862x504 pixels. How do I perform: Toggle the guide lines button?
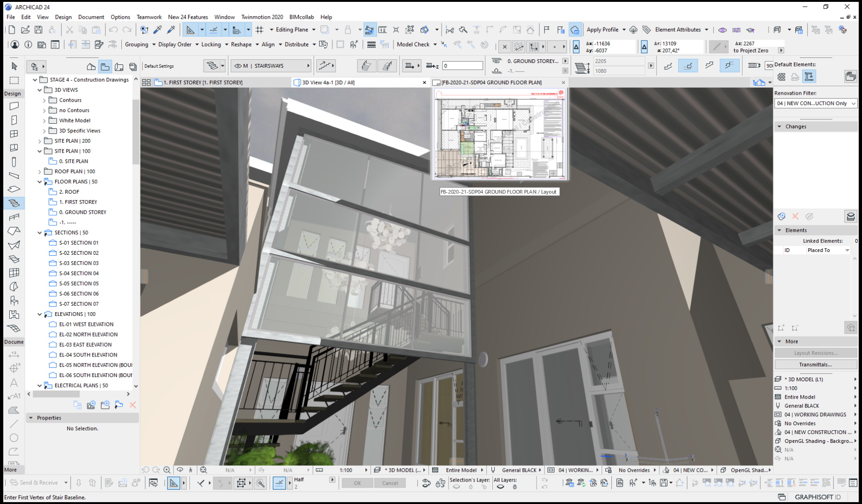tap(214, 30)
